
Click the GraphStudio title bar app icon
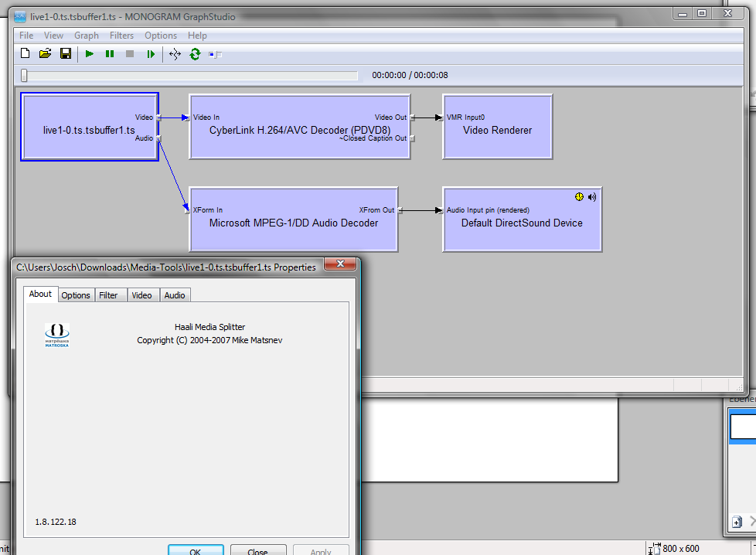click(20, 17)
